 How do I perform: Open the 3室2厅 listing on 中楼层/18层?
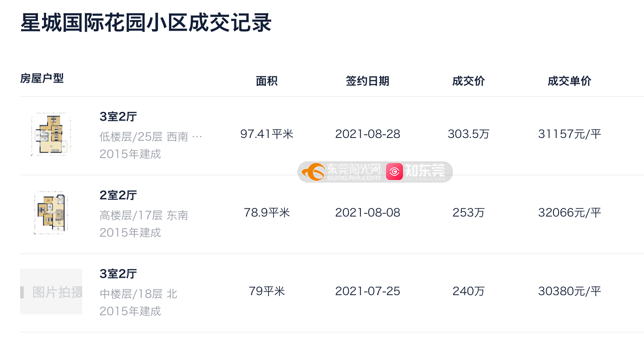118,274
